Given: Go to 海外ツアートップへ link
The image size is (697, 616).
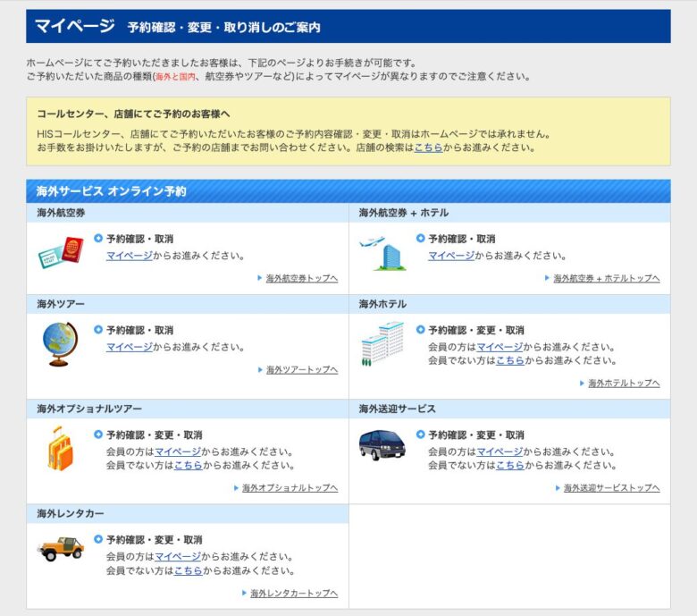Looking at the screenshot, I should 301,369.
